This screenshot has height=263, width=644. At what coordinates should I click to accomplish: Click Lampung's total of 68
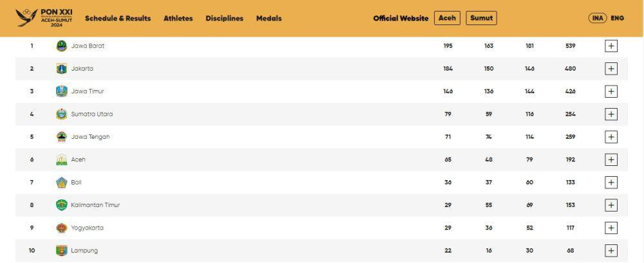[570, 250]
